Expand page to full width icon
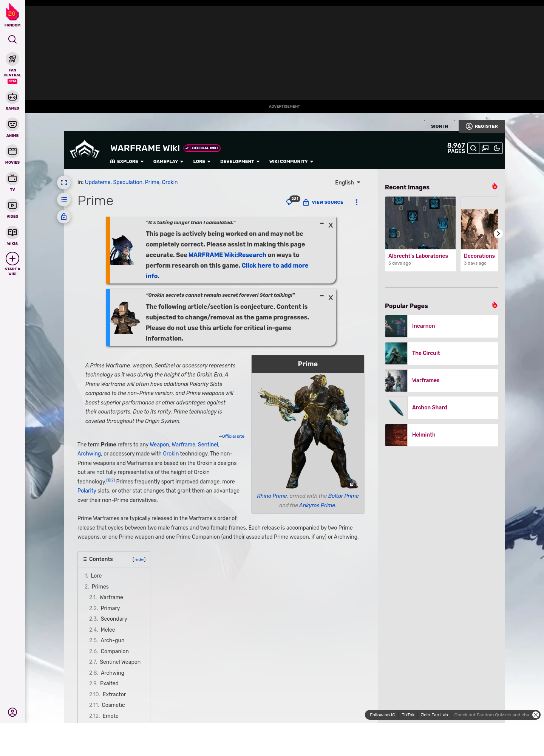544x756 pixels. [64, 183]
